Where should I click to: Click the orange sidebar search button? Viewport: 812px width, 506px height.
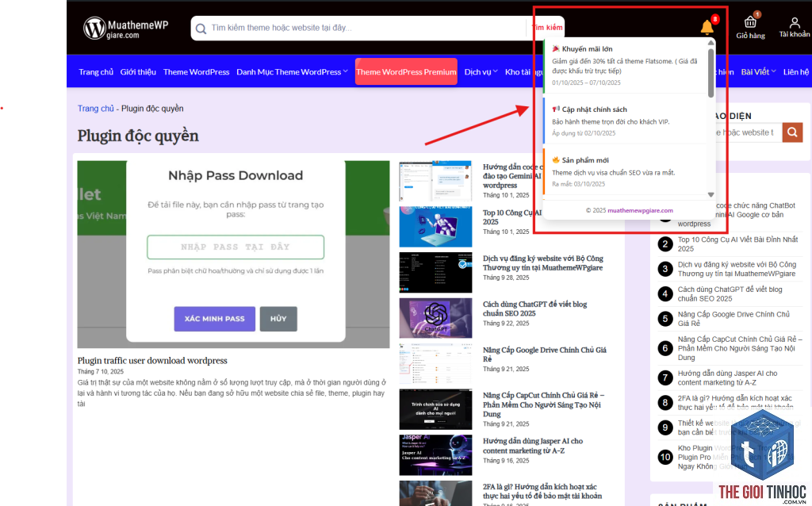coord(792,132)
